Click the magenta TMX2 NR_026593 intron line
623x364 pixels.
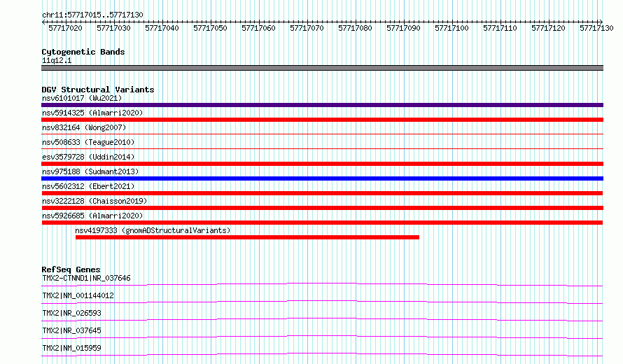pyautogui.click(x=322, y=319)
